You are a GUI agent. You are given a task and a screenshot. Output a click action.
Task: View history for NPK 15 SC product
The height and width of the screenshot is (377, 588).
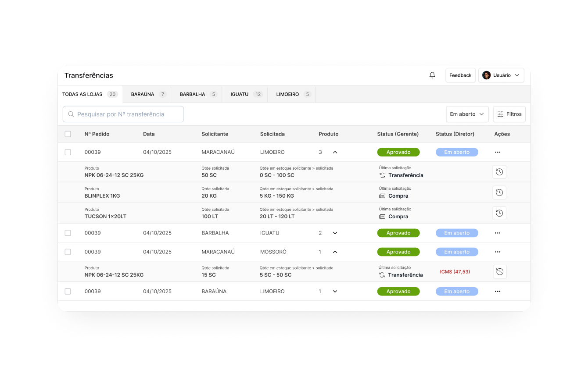pyautogui.click(x=499, y=272)
